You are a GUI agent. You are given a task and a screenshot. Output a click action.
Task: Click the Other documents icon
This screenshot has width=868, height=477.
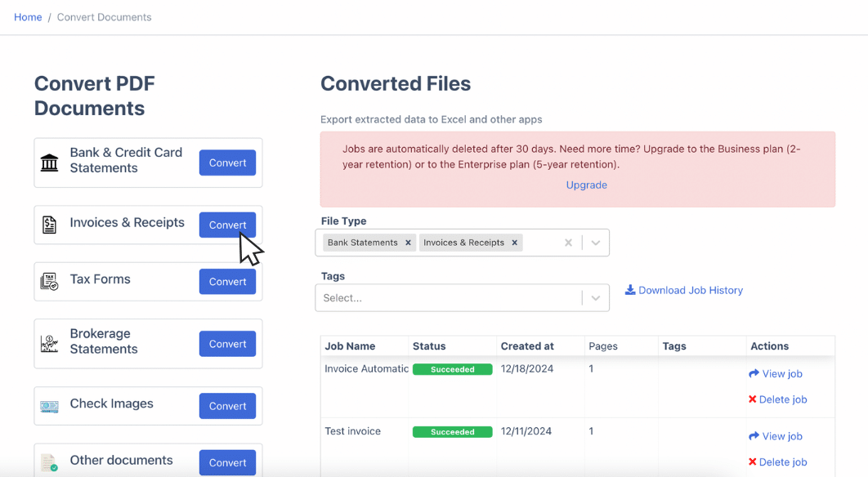[x=49, y=462]
